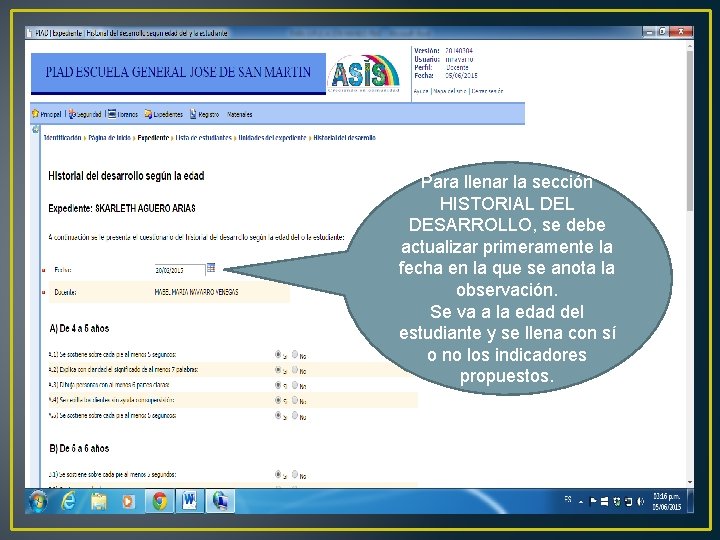Click the ES language indicator in the taskbar
The width and height of the screenshot is (720, 540).
(x=568, y=499)
